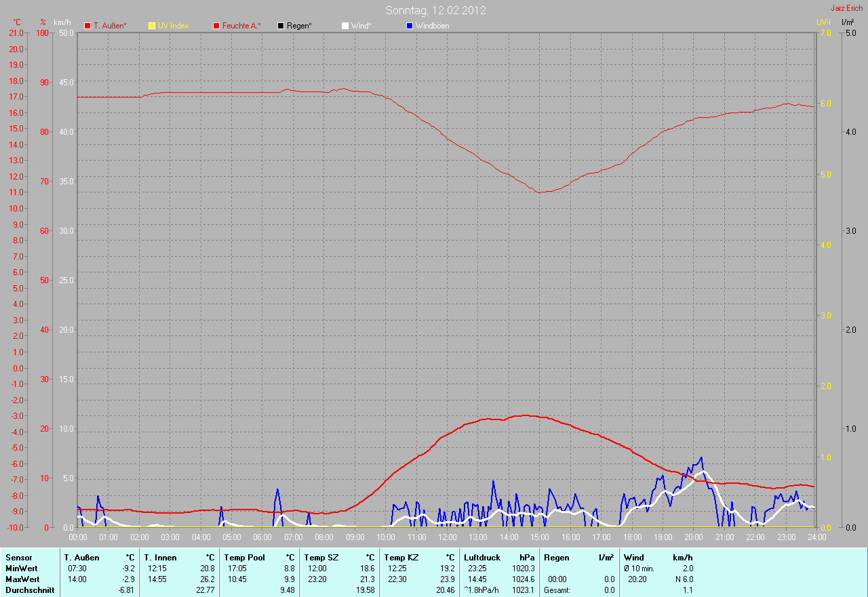Image resolution: width=868 pixels, height=597 pixels.
Task: Select the 'Regen*' legend label
Action: [299, 26]
